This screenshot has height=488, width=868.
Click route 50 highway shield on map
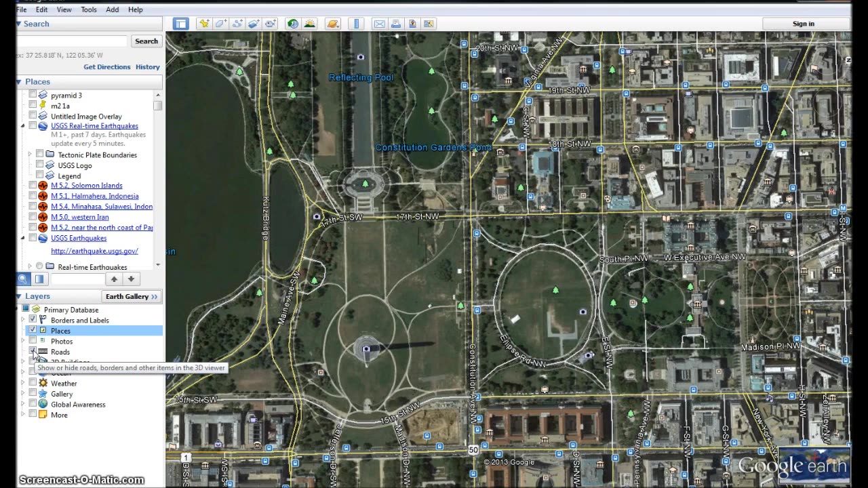(473, 449)
